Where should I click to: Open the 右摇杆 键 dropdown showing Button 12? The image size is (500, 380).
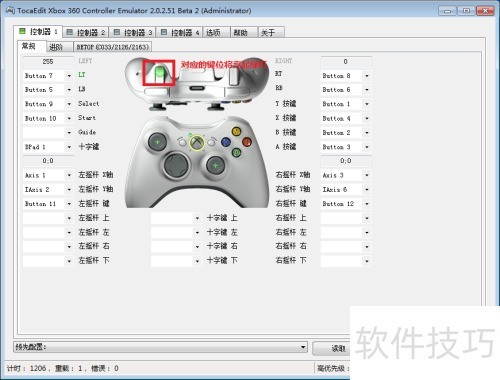(x=346, y=204)
